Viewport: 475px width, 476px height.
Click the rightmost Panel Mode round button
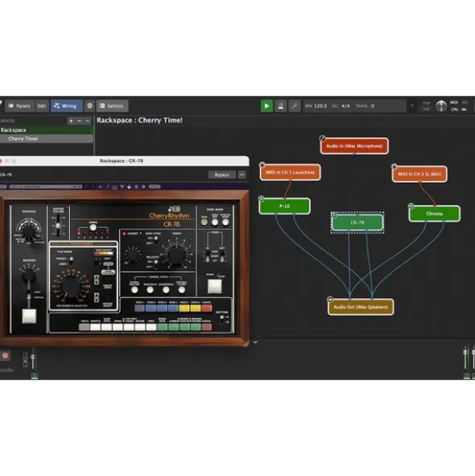pos(225,222)
